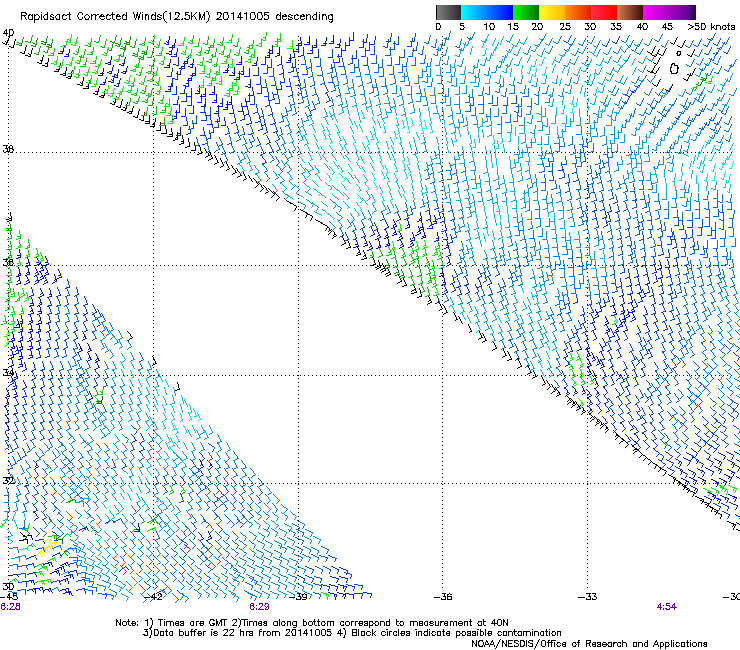Click the longitude label '-42'
Image resolution: width=740 pixels, height=650 pixels.
coord(152,597)
